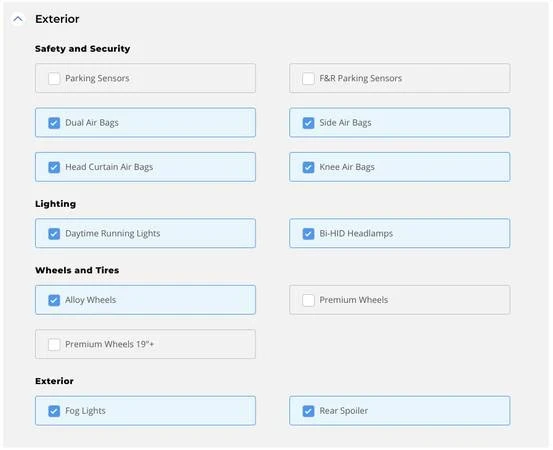The height and width of the screenshot is (450, 553).
Task: Click the Exterior subsection heading above Fog Lights
Action: coord(54,381)
